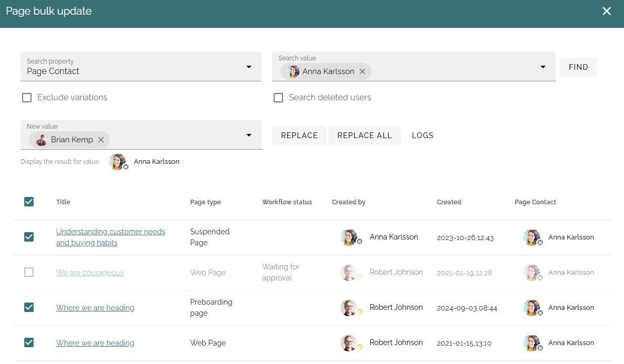The width and height of the screenshot is (624, 364).
Task: Enable the Search deleted users checkbox
Action: pyautogui.click(x=278, y=98)
